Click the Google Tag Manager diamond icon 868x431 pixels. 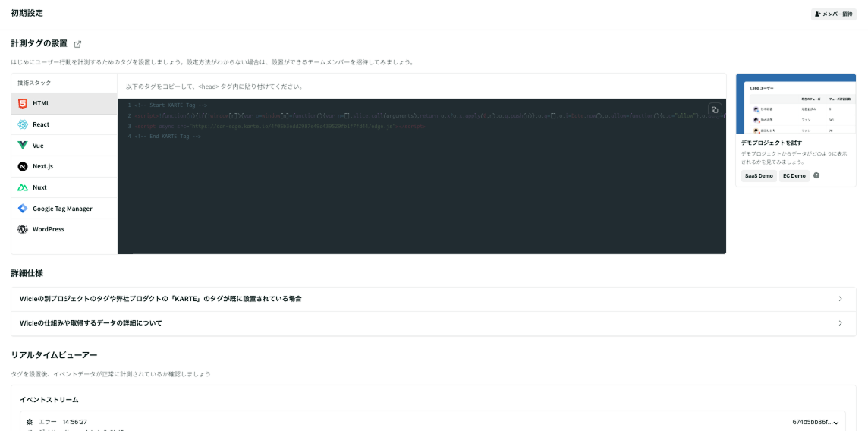click(23, 209)
